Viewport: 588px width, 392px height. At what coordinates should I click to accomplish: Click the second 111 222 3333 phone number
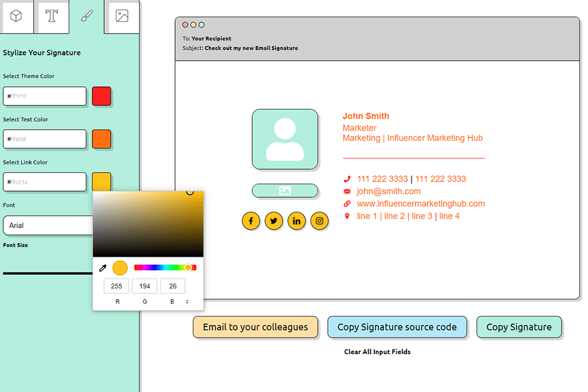(440, 179)
